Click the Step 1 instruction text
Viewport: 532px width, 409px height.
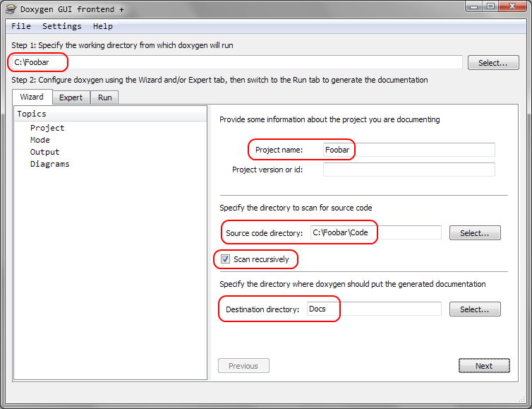[x=122, y=45]
